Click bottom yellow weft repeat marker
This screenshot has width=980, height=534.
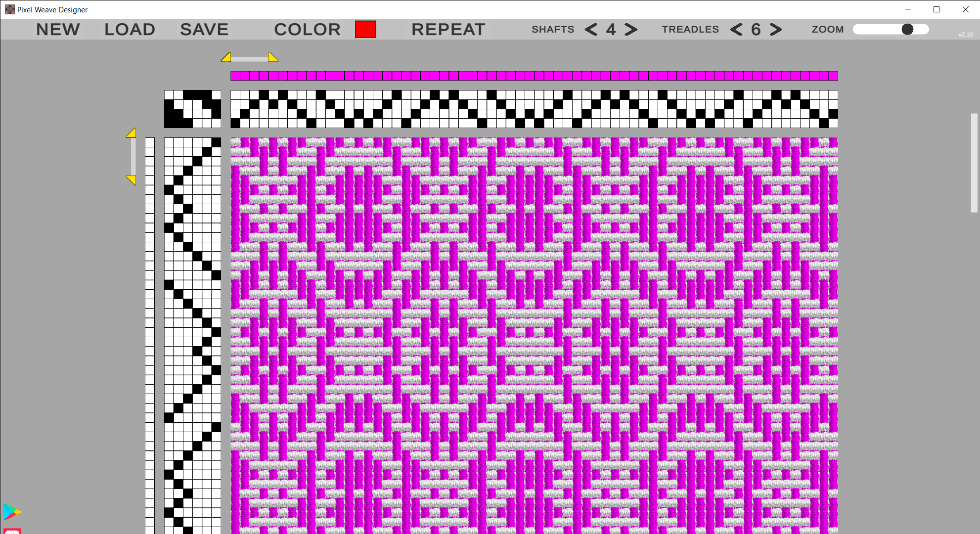pos(131,180)
